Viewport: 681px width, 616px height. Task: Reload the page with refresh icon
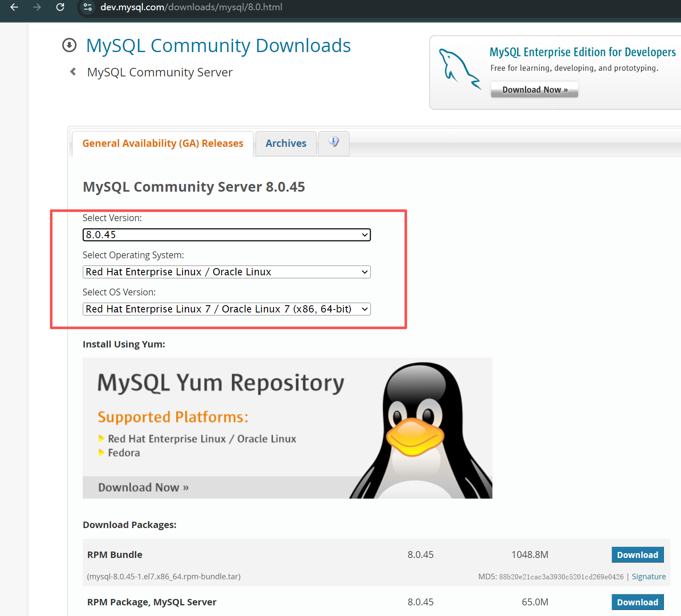pyautogui.click(x=60, y=7)
